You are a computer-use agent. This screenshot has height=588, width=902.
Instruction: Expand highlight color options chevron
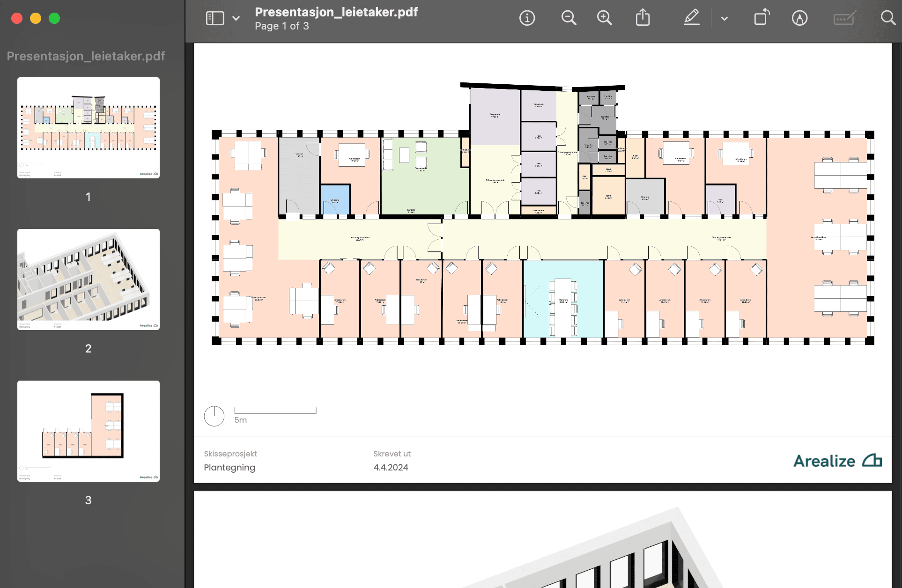(x=724, y=18)
